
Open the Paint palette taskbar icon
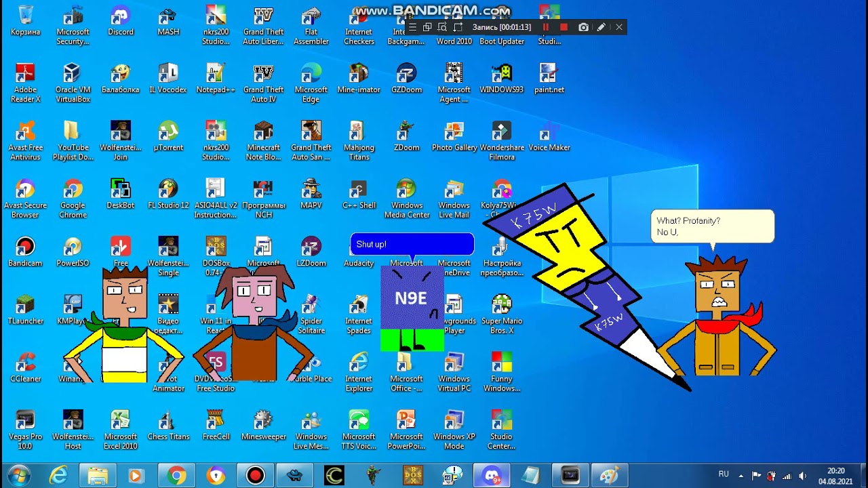coord(610,476)
